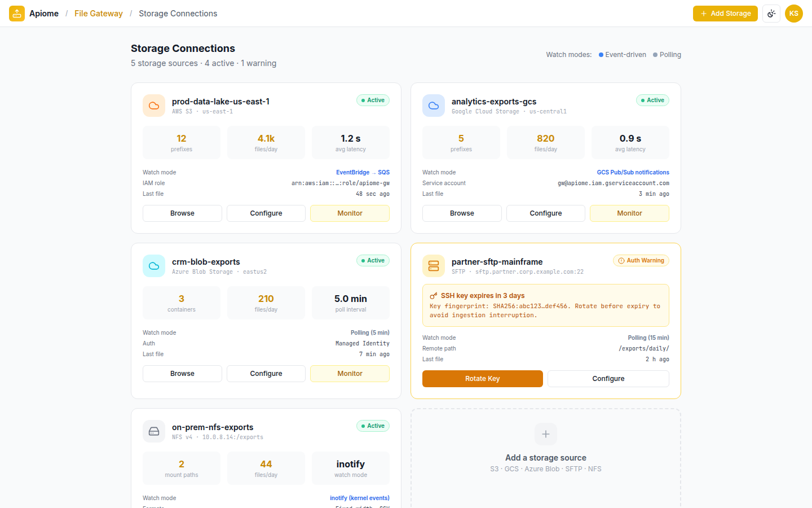
Task: Click the partner-sftp-mainframe server icon
Action: [x=434, y=266]
